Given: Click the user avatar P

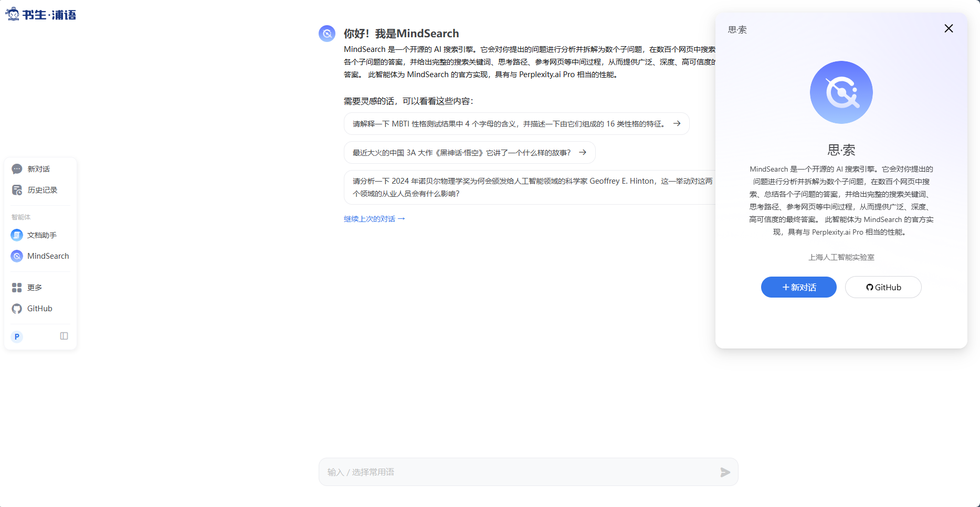Looking at the screenshot, I should pyautogui.click(x=17, y=336).
